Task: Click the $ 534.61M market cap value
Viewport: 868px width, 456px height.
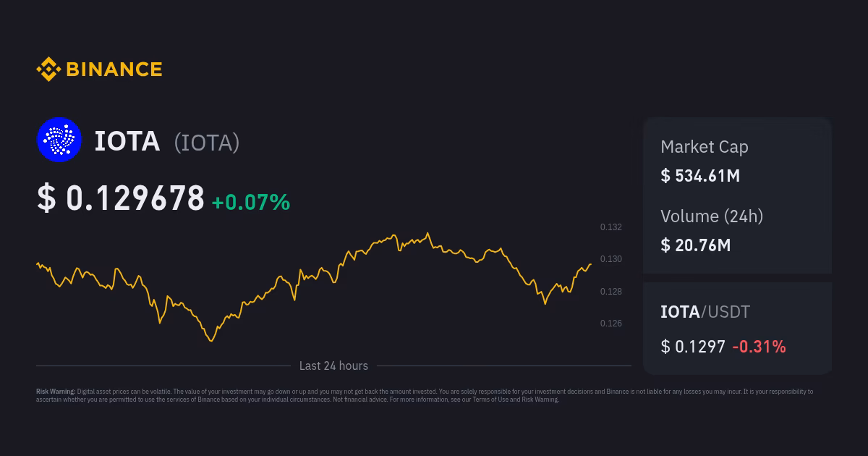Action: [x=700, y=175]
